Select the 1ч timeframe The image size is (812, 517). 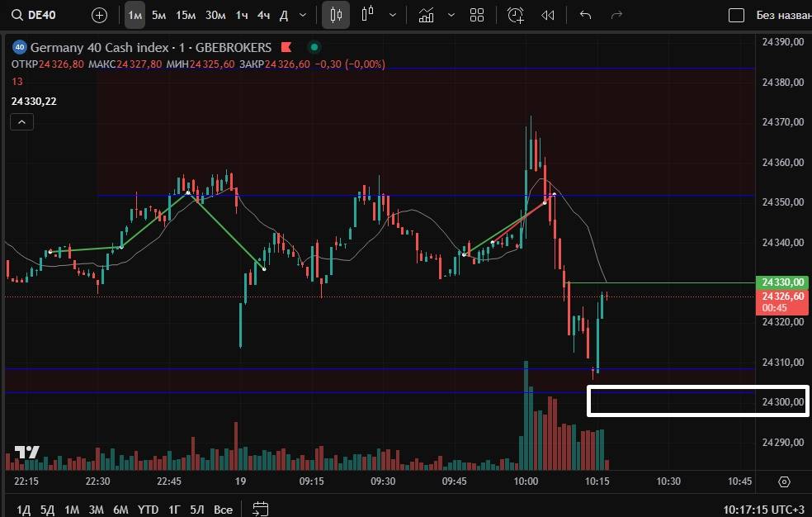pos(241,15)
